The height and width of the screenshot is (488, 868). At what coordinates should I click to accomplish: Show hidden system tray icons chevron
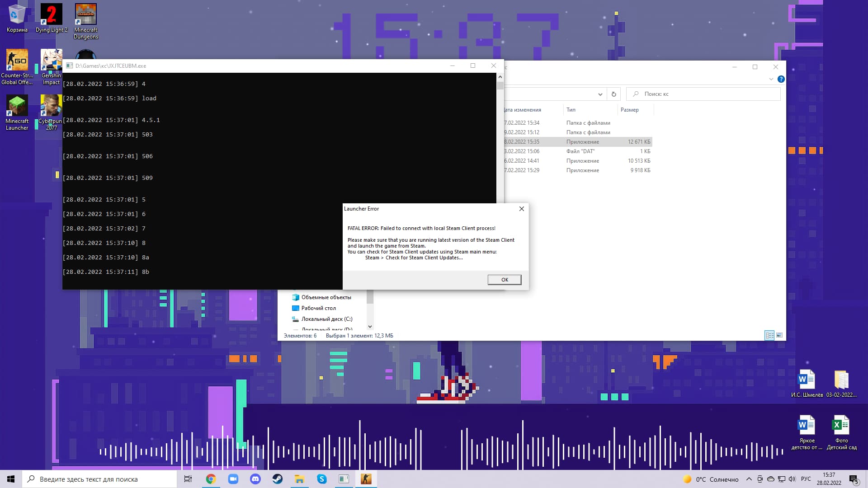pos(749,479)
